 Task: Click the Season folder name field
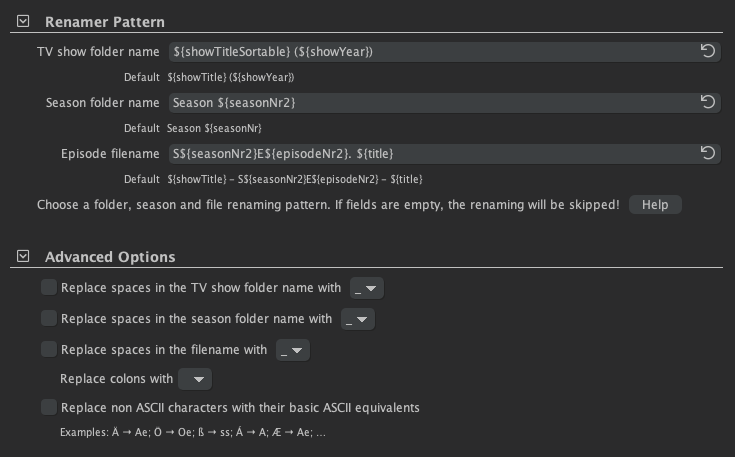(430, 102)
